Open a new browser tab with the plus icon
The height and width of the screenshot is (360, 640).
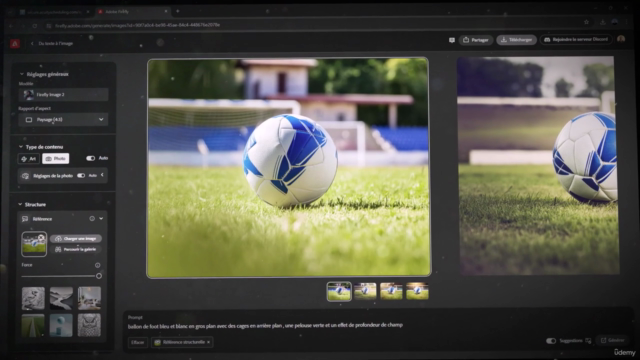(178, 11)
